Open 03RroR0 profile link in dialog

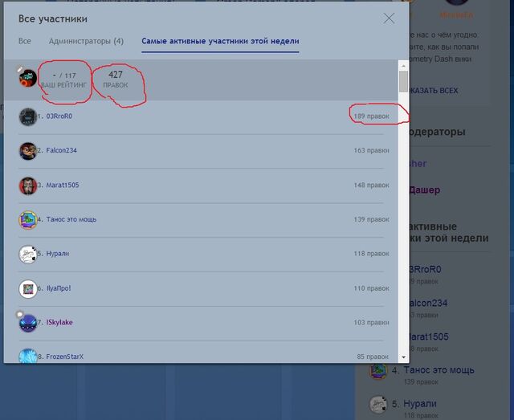click(x=59, y=116)
